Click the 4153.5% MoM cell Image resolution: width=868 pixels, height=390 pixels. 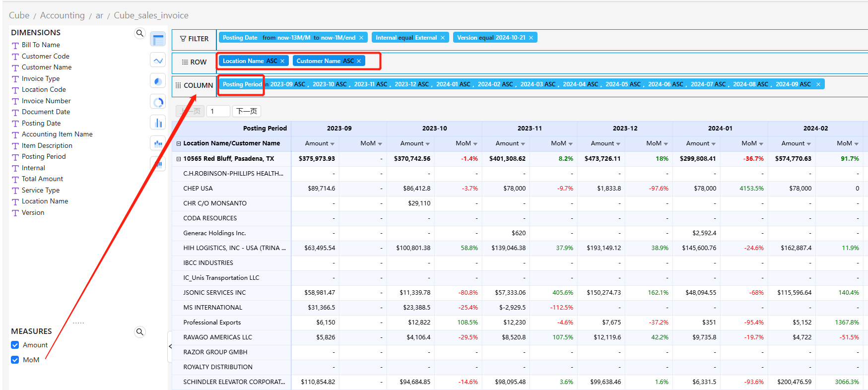[751, 189]
